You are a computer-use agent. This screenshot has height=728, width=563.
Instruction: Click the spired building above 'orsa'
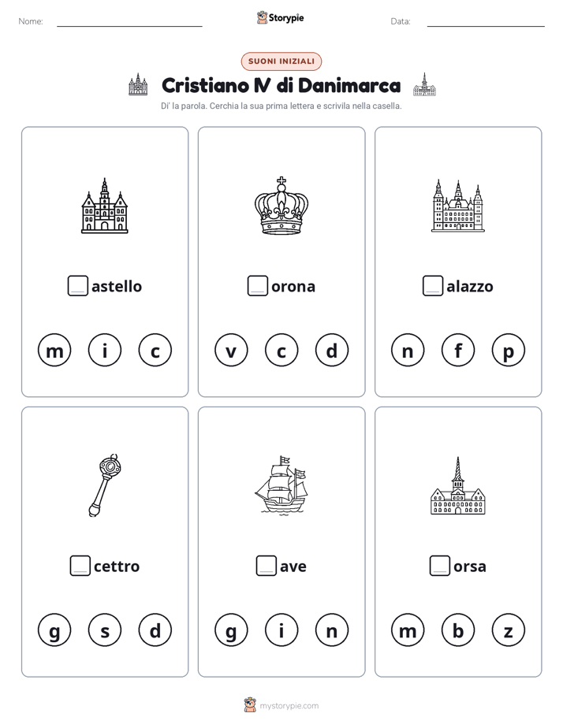458,485
